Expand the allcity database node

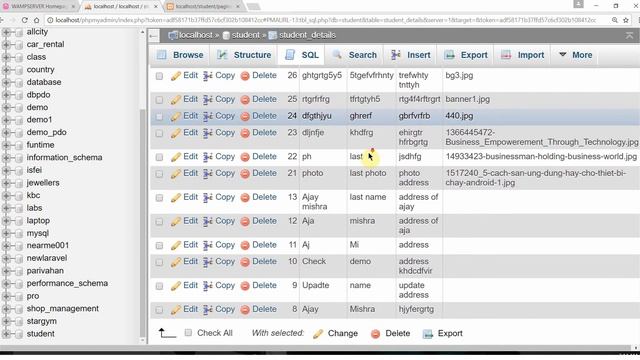pyautogui.click(x=6, y=32)
